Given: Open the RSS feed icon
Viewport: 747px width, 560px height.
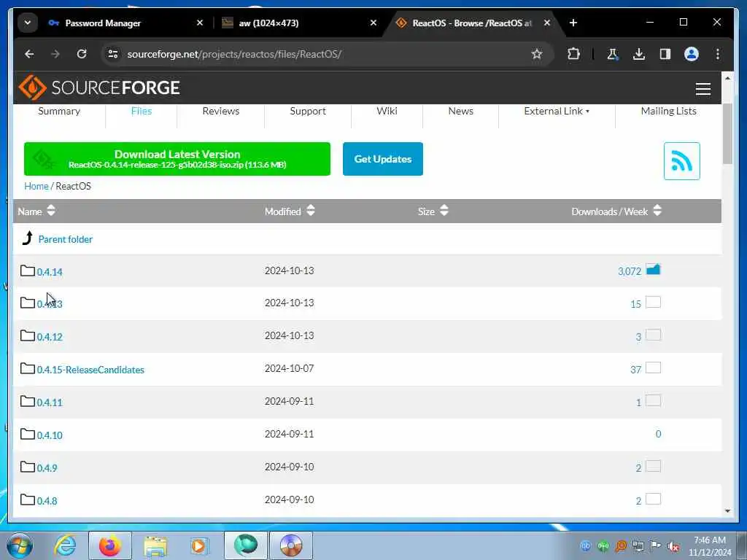Looking at the screenshot, I should pyautogui.click(x=682, y=161).
